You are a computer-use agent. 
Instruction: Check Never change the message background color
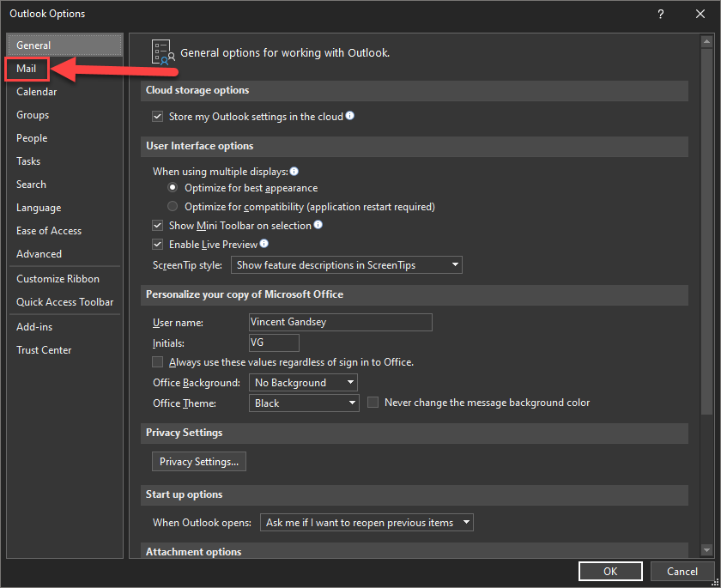click(373, 403)
